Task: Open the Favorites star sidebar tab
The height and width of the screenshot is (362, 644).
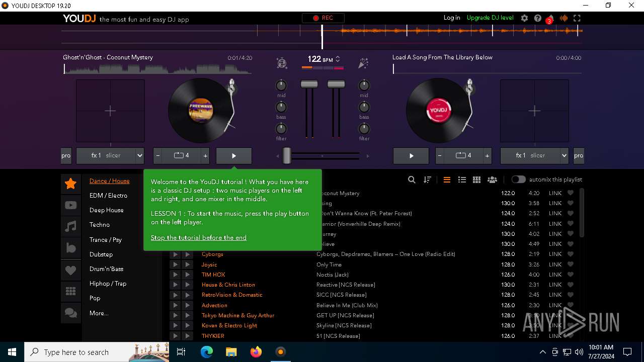Action: click(71, 184)
